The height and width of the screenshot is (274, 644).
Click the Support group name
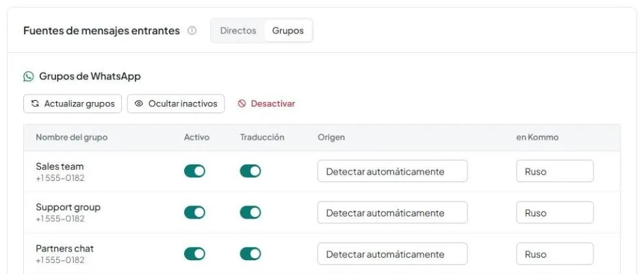(x=68, y=208)
